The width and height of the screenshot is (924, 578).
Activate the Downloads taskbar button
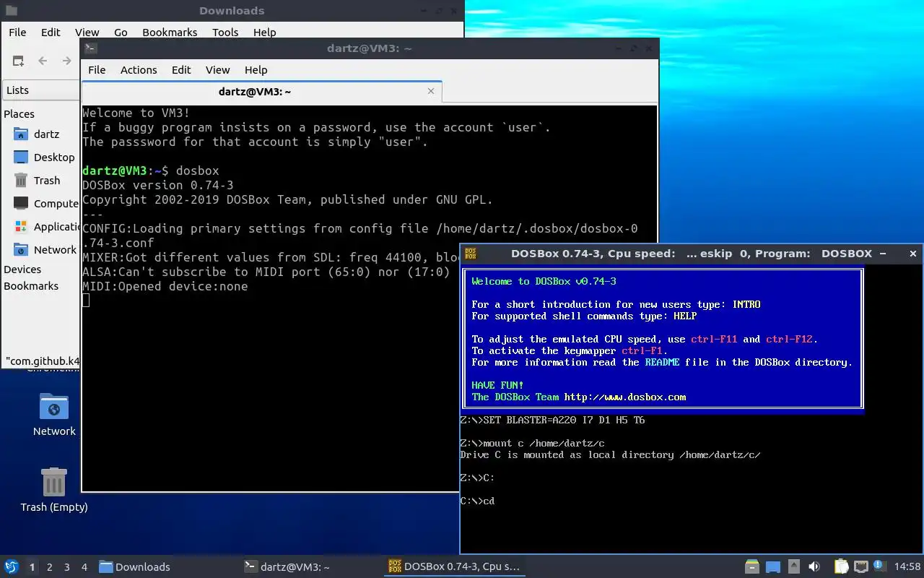coord(166,566)
